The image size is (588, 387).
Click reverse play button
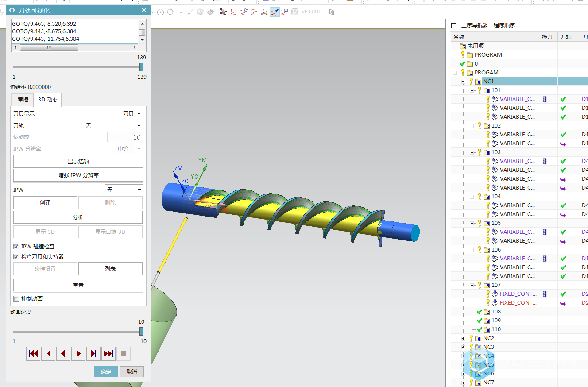point(63,354)
